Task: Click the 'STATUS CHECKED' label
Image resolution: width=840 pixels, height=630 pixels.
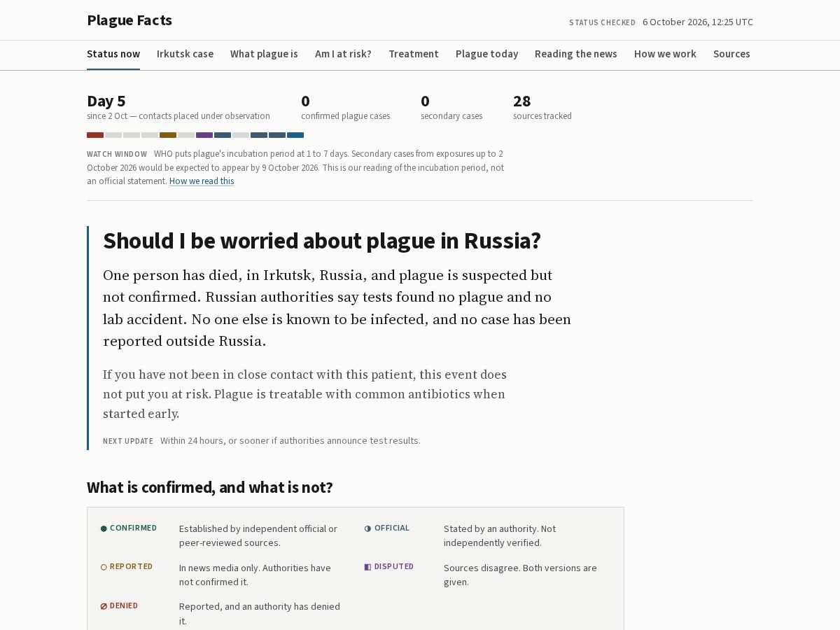Action: 602,22
